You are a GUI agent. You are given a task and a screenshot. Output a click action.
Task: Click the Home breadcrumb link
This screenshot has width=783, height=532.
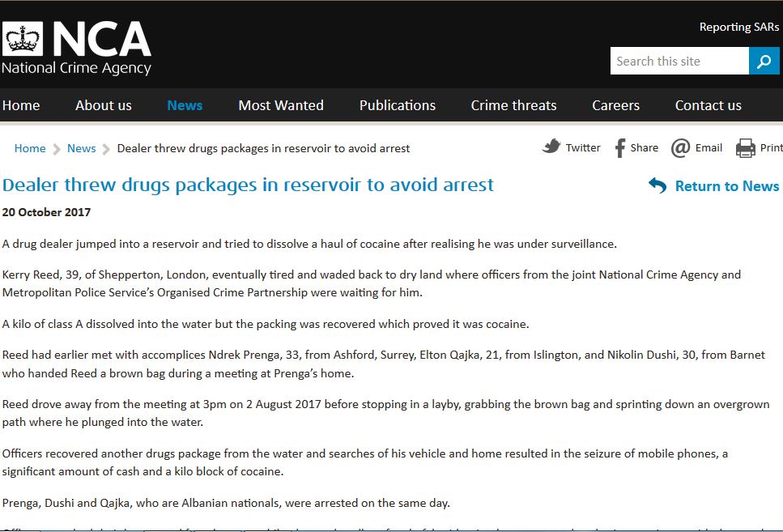pos(30,148)
